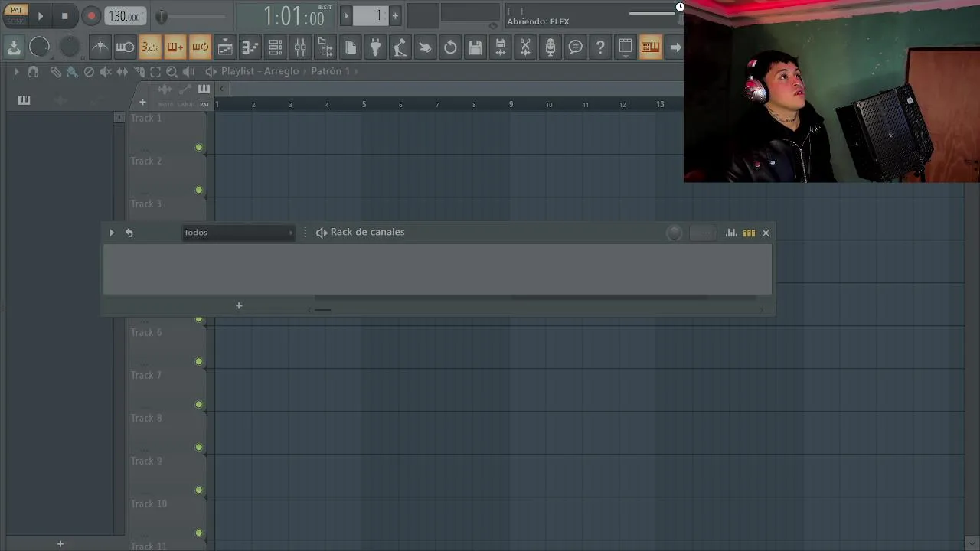The width and height of the screenshot is (980, 551).
Task: Toggle the 3.2.1 countdown before recording
Action: pos(150,47)
